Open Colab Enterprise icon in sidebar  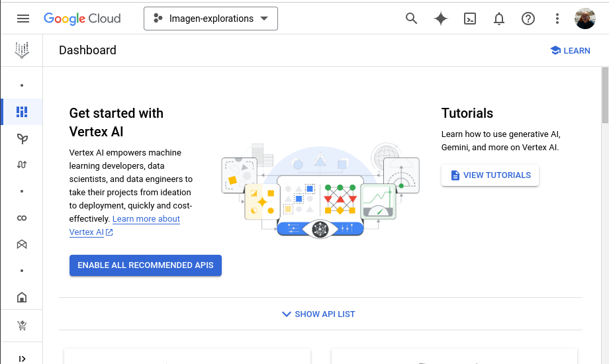(x=22, y=218)
